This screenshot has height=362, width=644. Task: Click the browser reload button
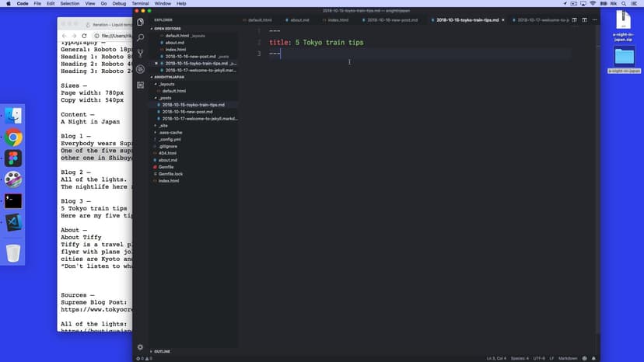86,36
